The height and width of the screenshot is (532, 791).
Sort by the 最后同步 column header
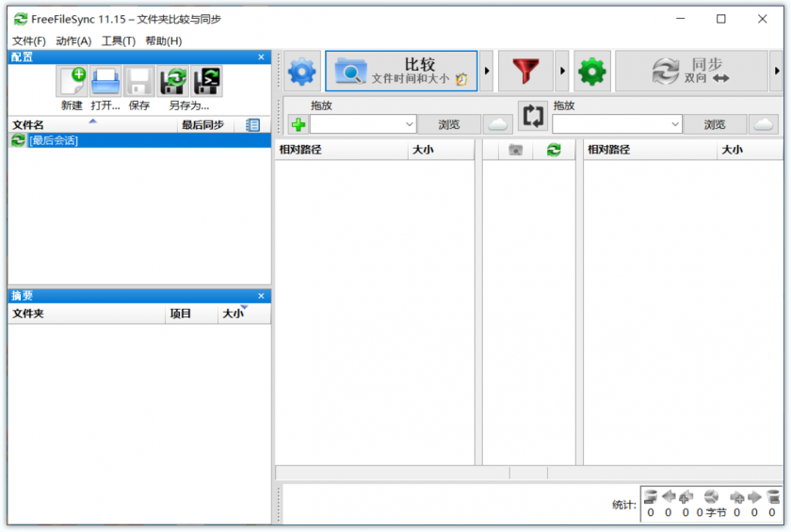[x=202, y=125]
